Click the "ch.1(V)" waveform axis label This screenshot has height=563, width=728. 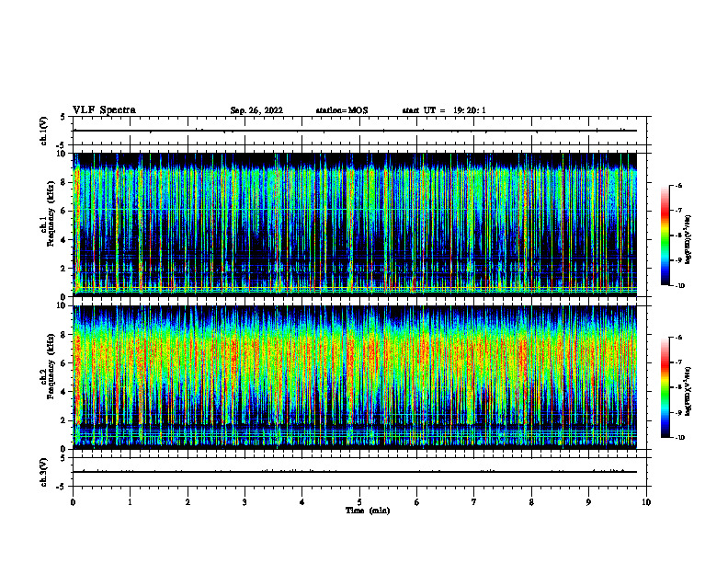tap(44, 131)
